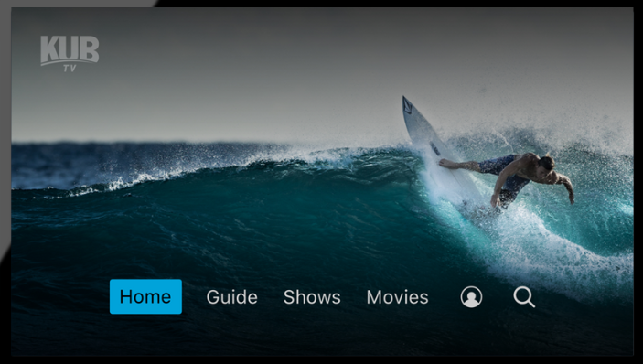The width and height of the screenshot is (643, 364).
Task: Switch to the Shows section
Action: point(312,297)
